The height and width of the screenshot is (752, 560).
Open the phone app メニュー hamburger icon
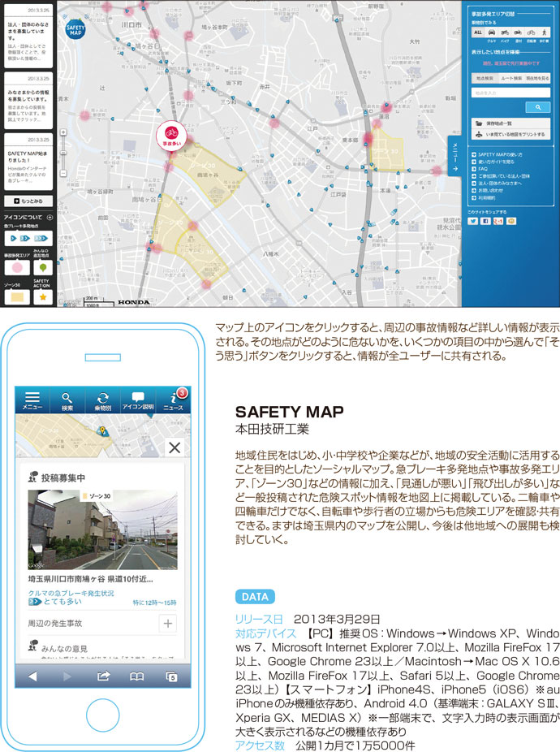pos(32,400)
